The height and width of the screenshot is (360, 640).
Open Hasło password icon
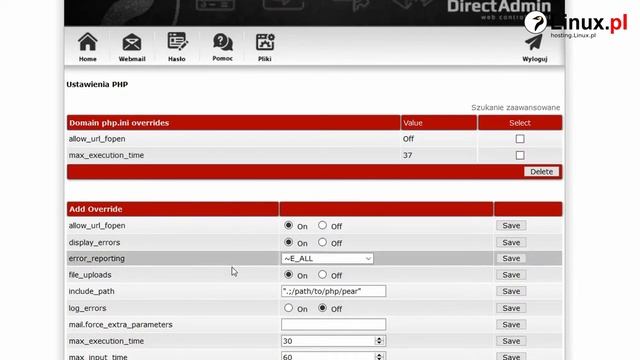pos(177,42)
